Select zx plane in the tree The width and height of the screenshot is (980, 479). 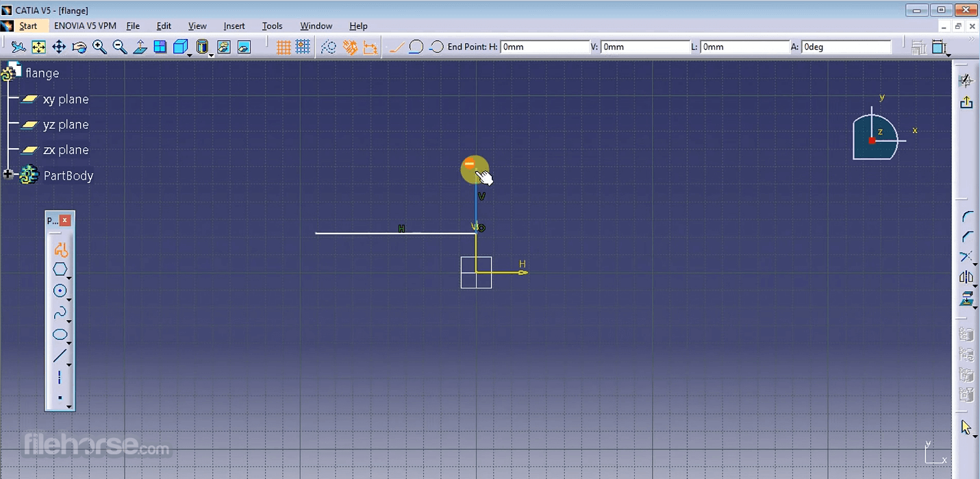tap(66, 150)
